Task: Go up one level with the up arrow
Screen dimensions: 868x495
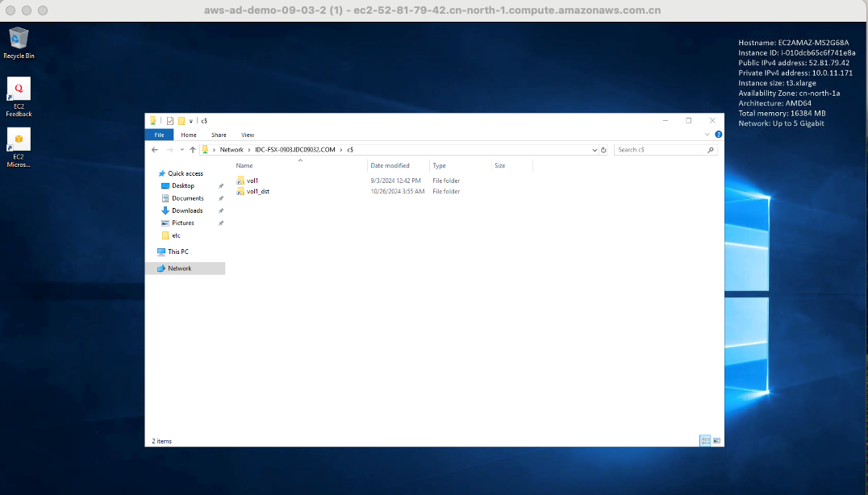Action: 192,148
